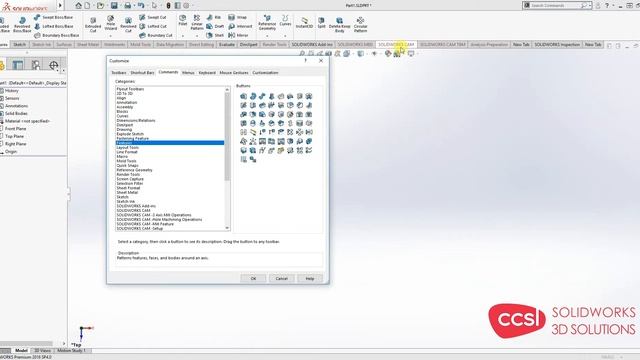Viewport: 640px width, 360px height.
Task: Choose the Revolved Cut tool
Action: [x=128, y=25]
